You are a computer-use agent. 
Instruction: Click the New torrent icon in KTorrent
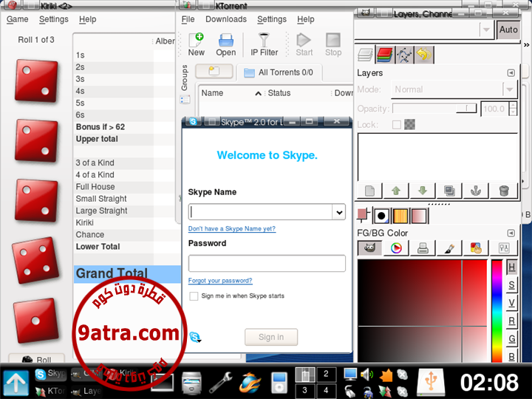pos(196,44)
